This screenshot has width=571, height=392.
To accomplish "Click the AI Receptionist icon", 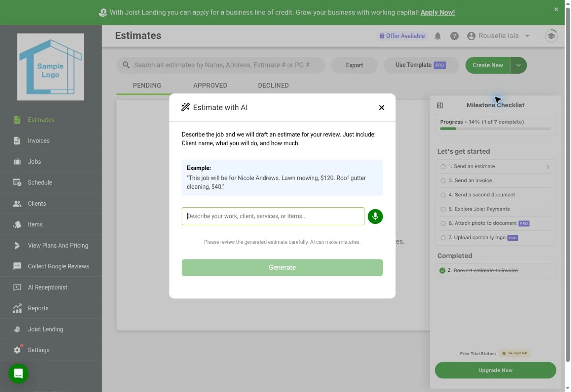I will [x=17, y=287].
